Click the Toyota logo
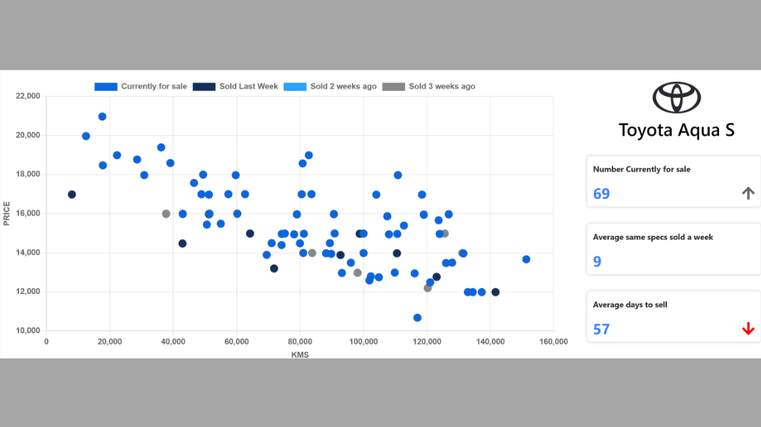The image size is (761, 427). [x=677, y=97]
